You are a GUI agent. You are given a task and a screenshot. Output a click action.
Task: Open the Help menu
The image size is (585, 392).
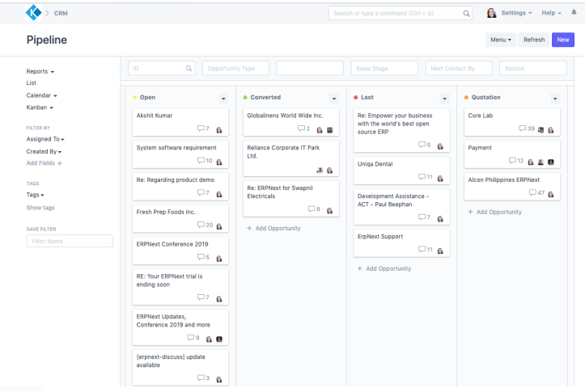555,12
